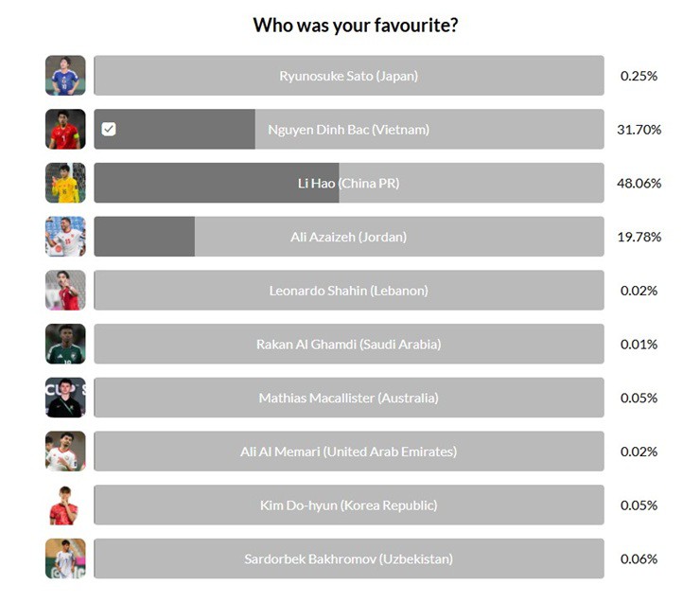Select Mathias Macallister (Australia) bar

click(x=348, y=398)
